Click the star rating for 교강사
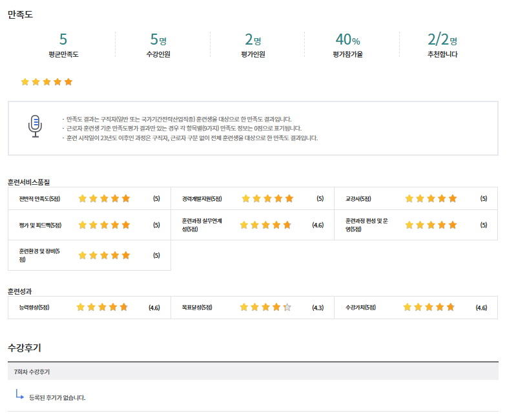This screenshot has height=420, width=507. coord(431,198)
